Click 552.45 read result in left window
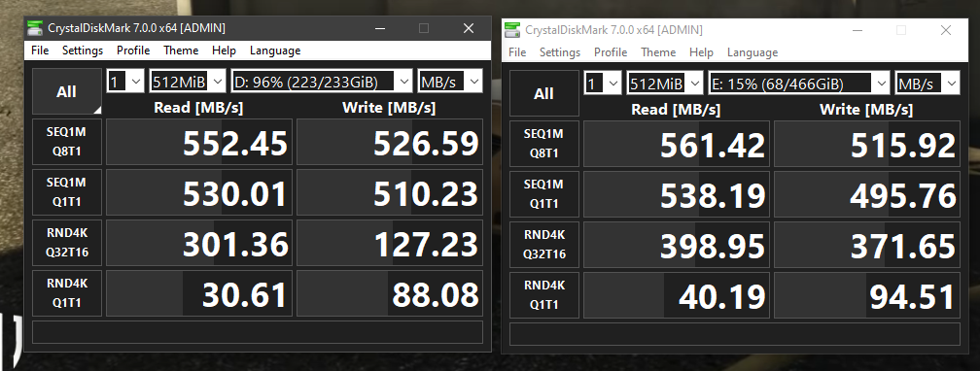Image resolution: width=980 pixels, height=371 pixels. 198,143
